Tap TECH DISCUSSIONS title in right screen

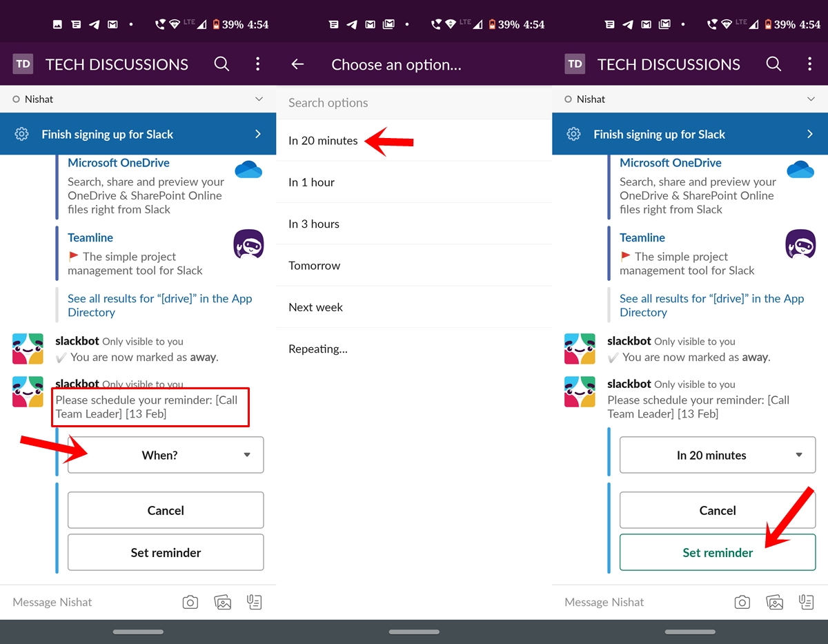tap(669, 64)
